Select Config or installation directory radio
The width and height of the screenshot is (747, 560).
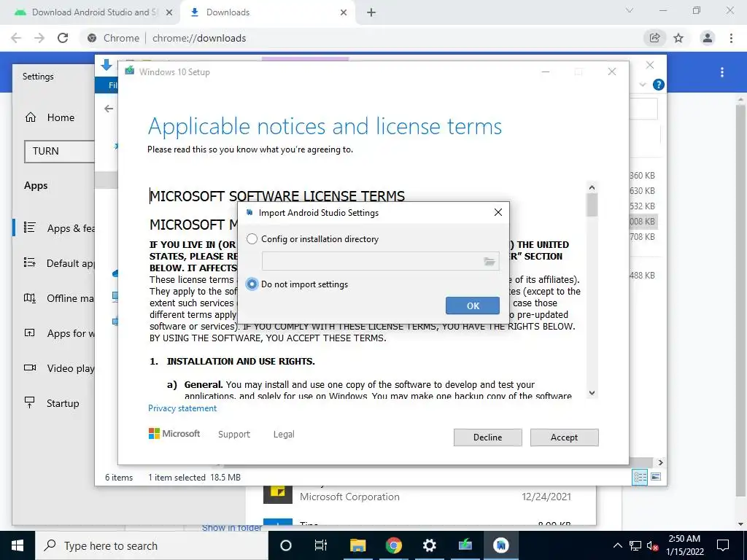pos(252,239)
